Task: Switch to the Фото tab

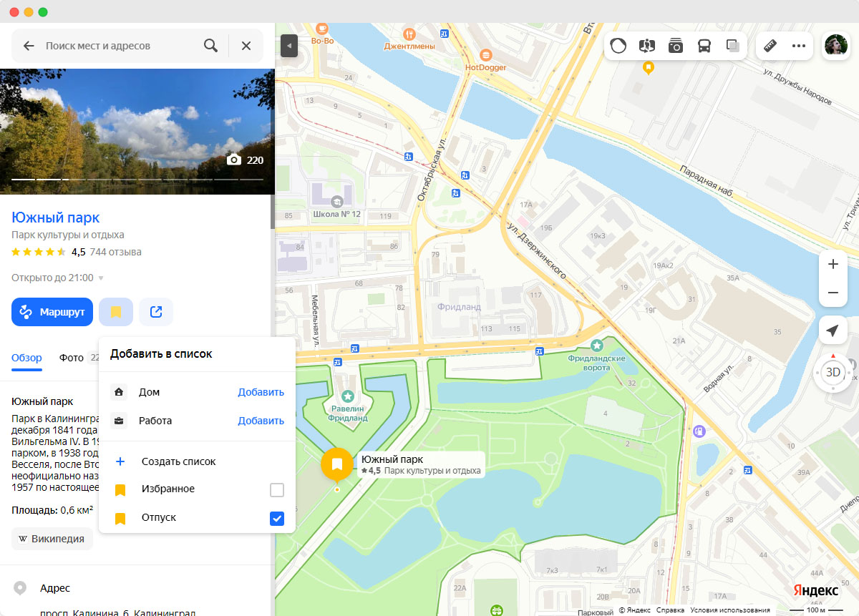Action: [x=72, y=358]
